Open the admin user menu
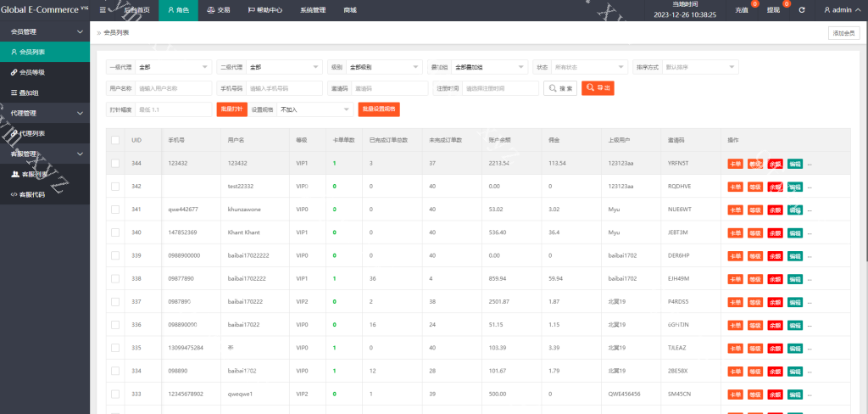This screenshot has width=868, height=414. pos(842,10)
